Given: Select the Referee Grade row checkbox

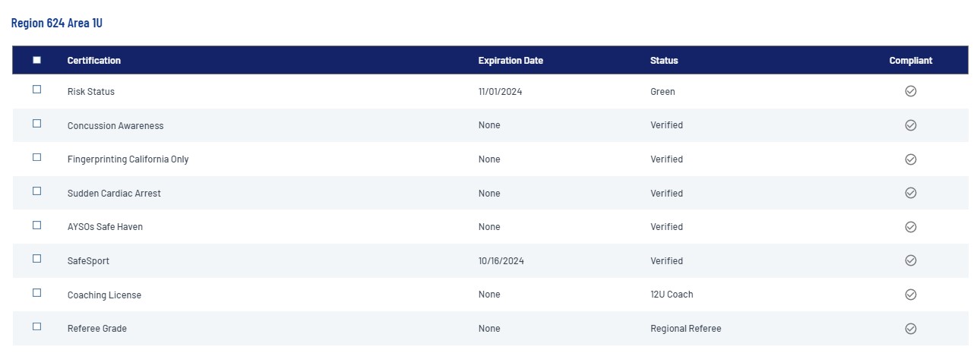Looking at the screenshot, I should 36,326.
